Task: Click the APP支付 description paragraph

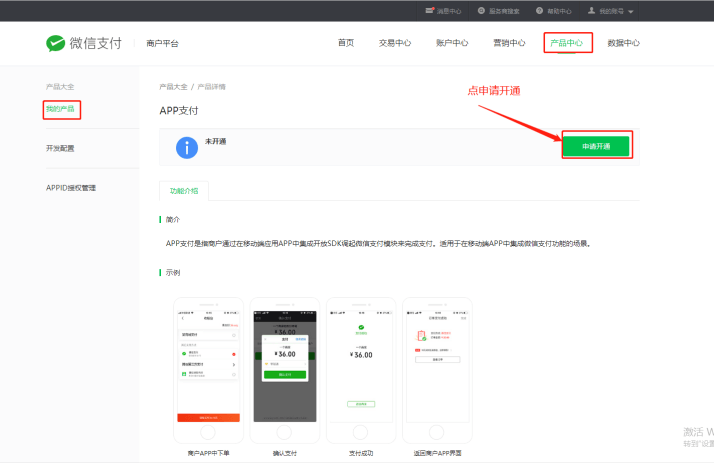Action: point(379,244)
